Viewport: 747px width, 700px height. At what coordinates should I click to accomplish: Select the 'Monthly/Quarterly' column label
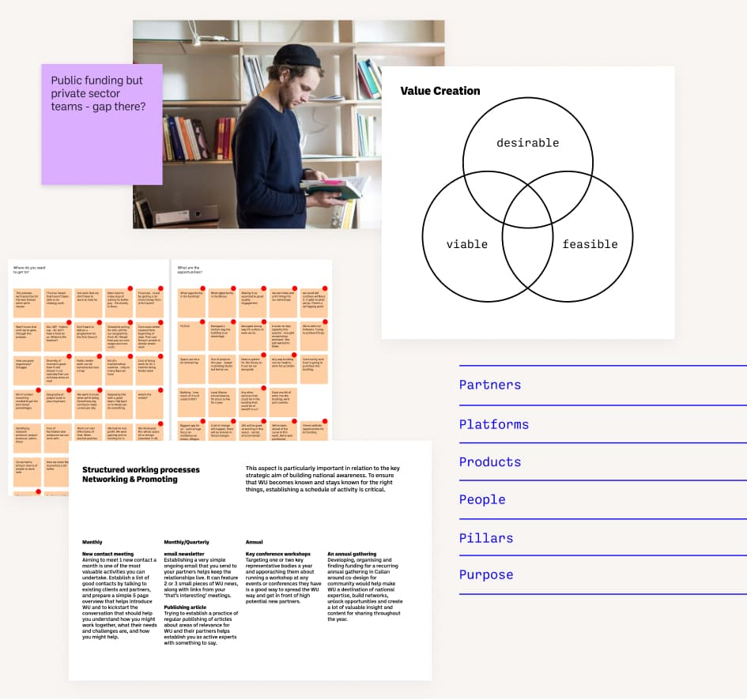point(187,542)
